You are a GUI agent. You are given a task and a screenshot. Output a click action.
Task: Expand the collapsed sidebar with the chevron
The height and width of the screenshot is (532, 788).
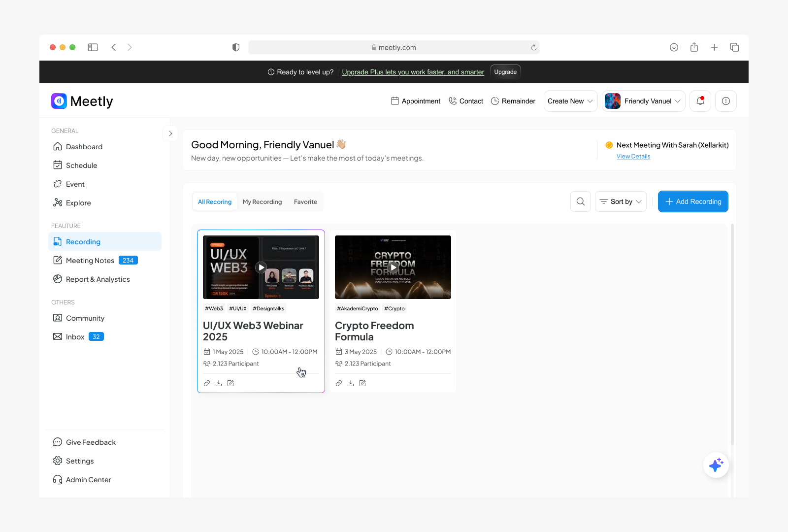170,133
